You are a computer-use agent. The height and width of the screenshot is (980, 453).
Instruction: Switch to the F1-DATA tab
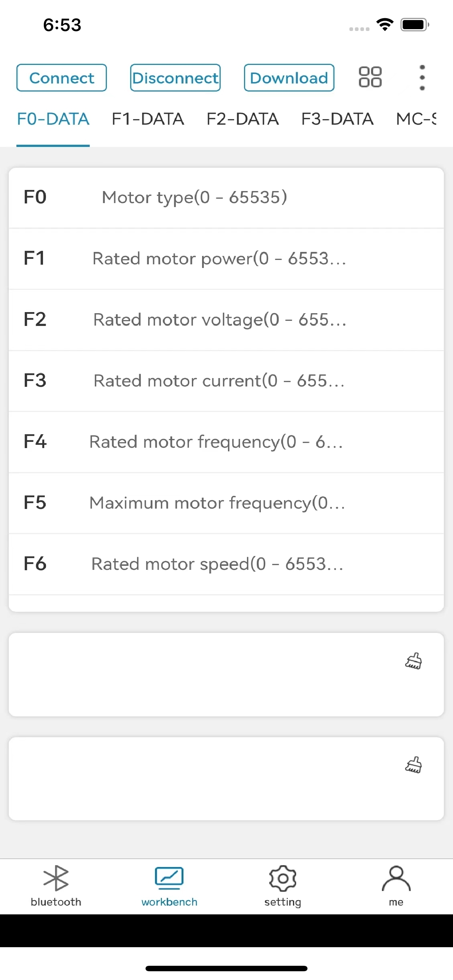[148, 119]
